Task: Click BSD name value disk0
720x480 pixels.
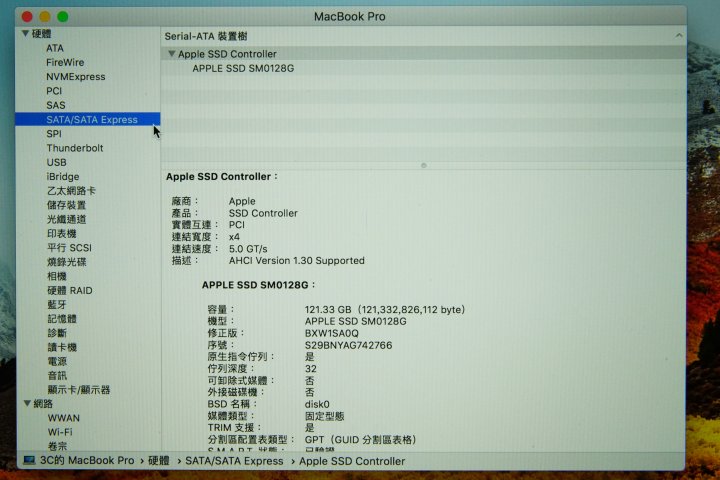Action: point(317,404)
